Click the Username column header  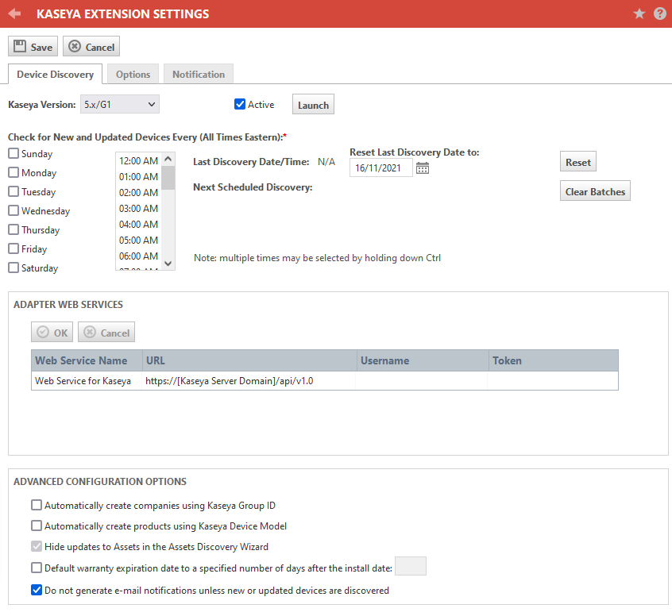423,360
